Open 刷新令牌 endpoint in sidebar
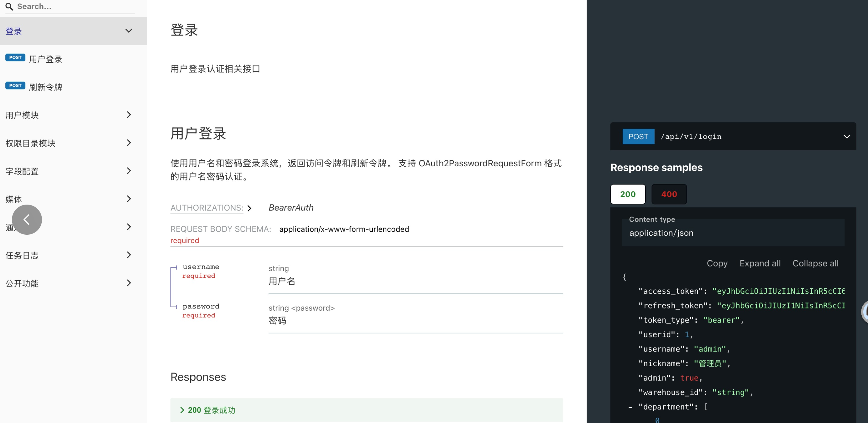 click(45, 87)
